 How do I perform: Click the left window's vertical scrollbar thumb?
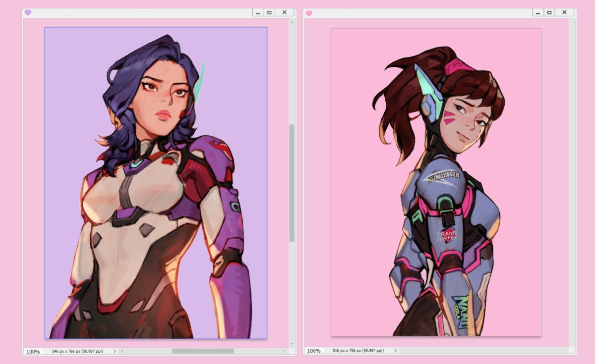click(292, 183)
